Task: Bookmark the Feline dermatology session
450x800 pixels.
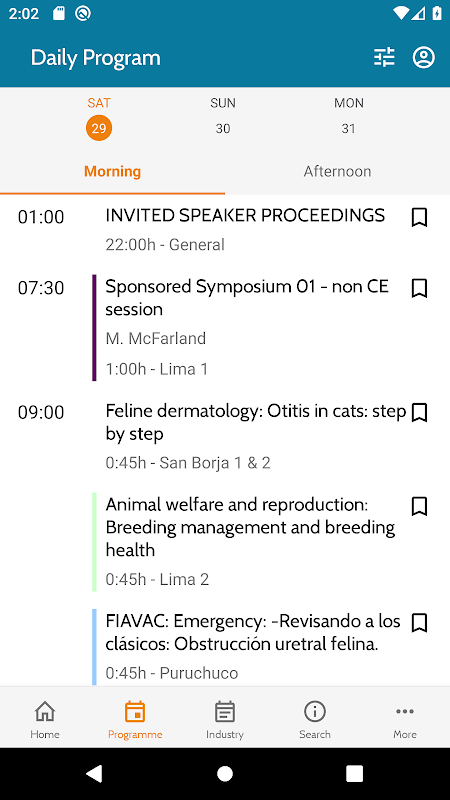Action: 419,413
